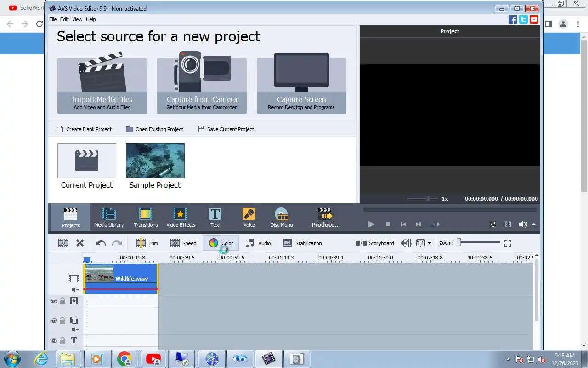The height and width of the screenshot is (368, 588).
Task: Open the YouTube link icon
Action: click(534, 19)
